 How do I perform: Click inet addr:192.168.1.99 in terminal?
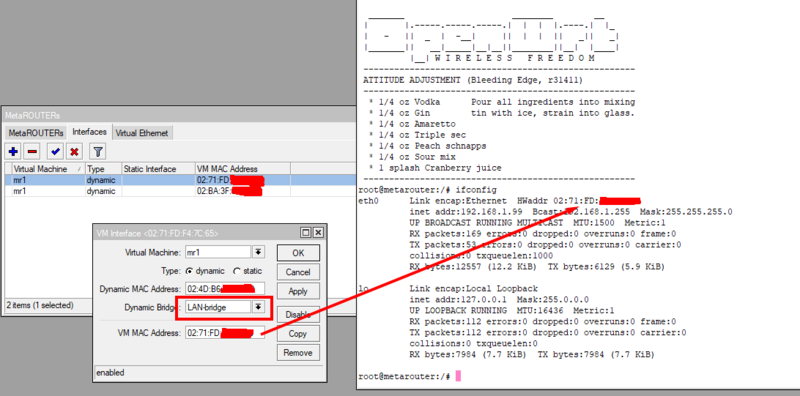[465, 212]
